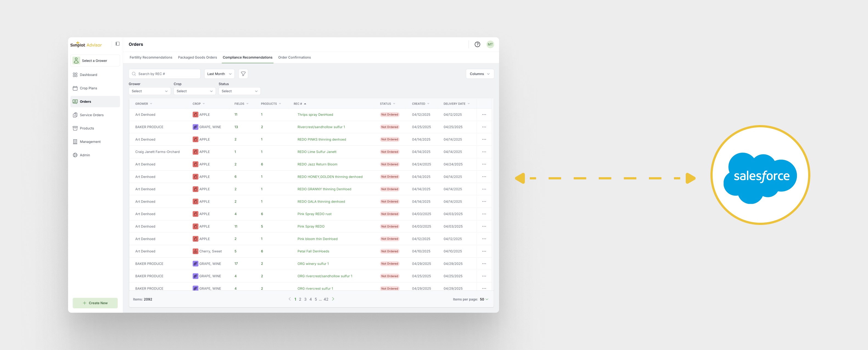Open row actions for Thrips spray DenHoed

(x=484, y=115)
